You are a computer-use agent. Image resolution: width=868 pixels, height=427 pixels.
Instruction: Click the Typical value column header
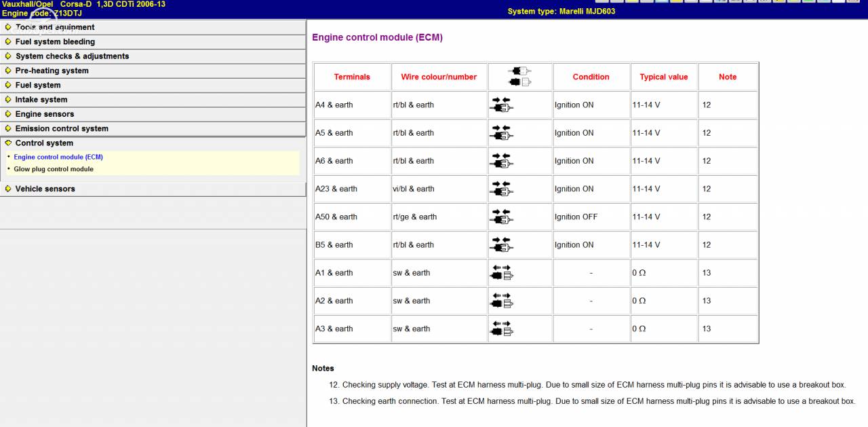click(664, 77)
